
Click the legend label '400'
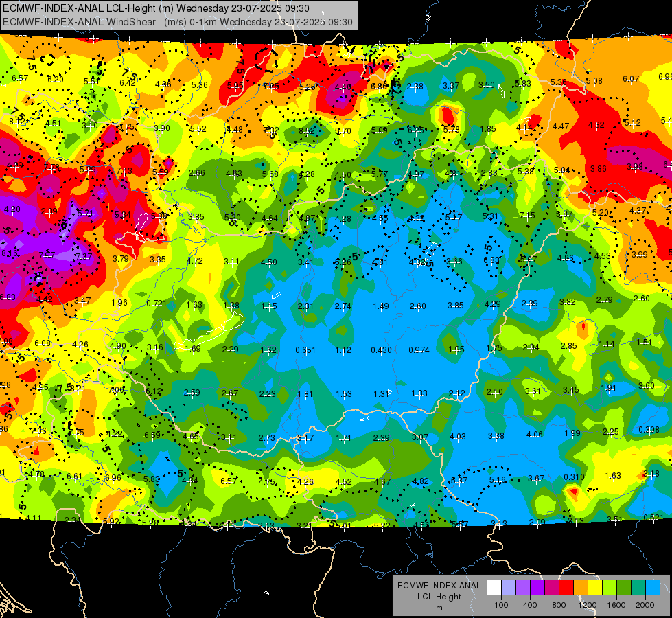(530, 605)
